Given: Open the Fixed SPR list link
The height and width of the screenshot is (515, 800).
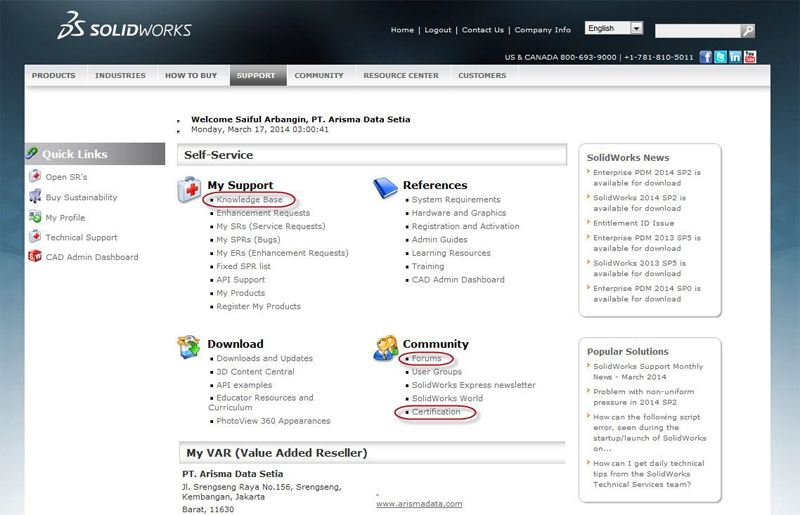Looking at the screenshot, I should coord(243,266).
